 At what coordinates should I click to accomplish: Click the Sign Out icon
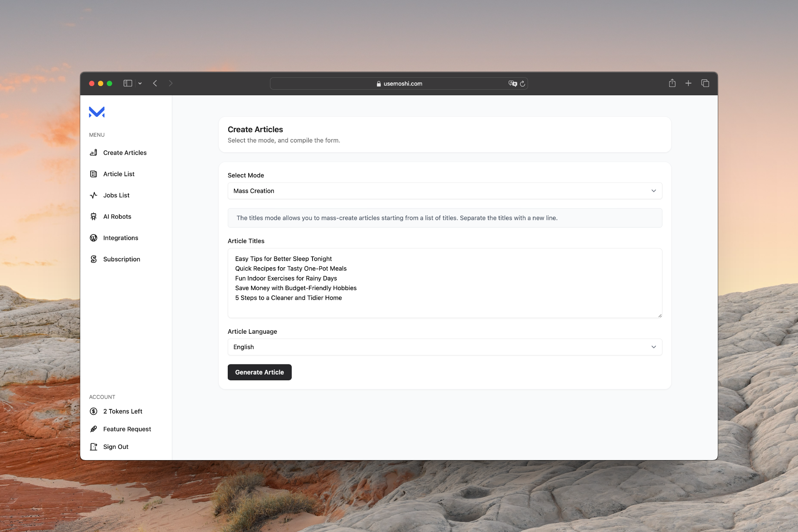point(94,447)
